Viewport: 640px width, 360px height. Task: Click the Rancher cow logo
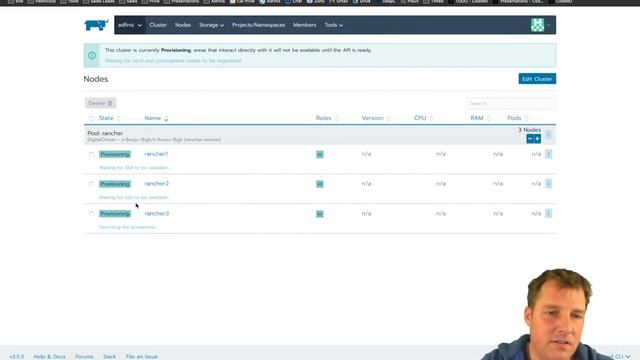click(96, 25)
